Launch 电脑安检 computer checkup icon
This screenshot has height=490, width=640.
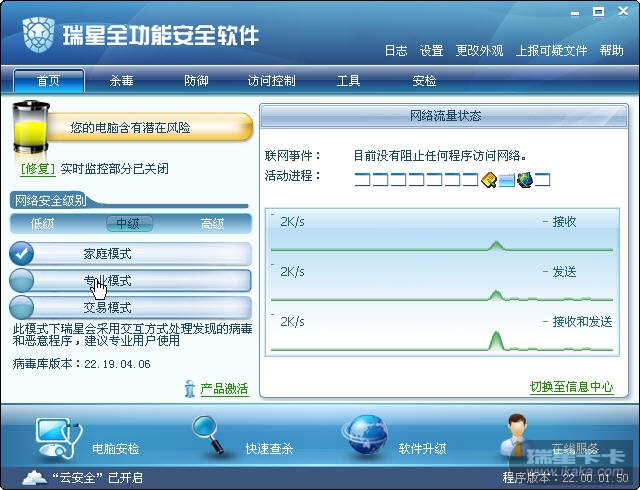tap(59, 439)
